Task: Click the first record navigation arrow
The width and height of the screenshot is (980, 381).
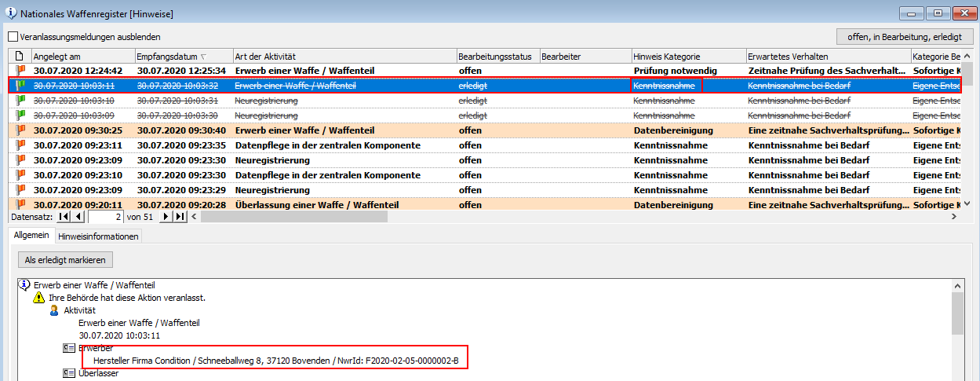Action: [x=64, y=217]
